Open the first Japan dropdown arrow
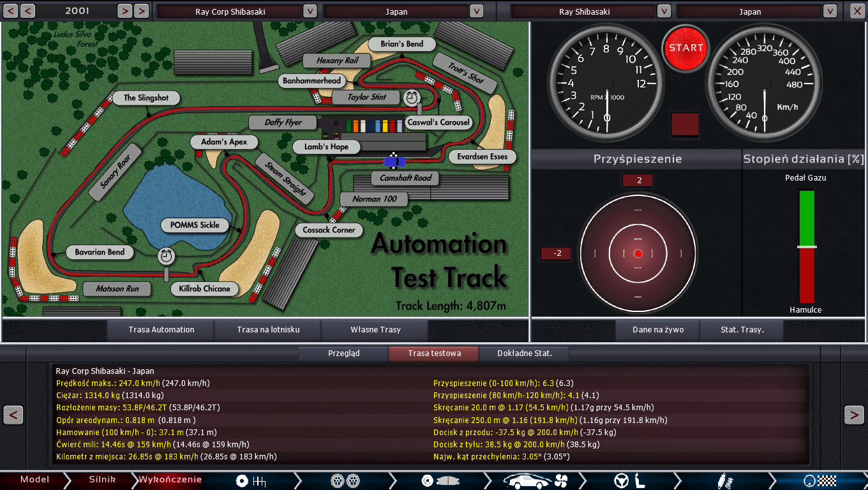868x490 pixels. pyautogui.click(x=476, y=11)
